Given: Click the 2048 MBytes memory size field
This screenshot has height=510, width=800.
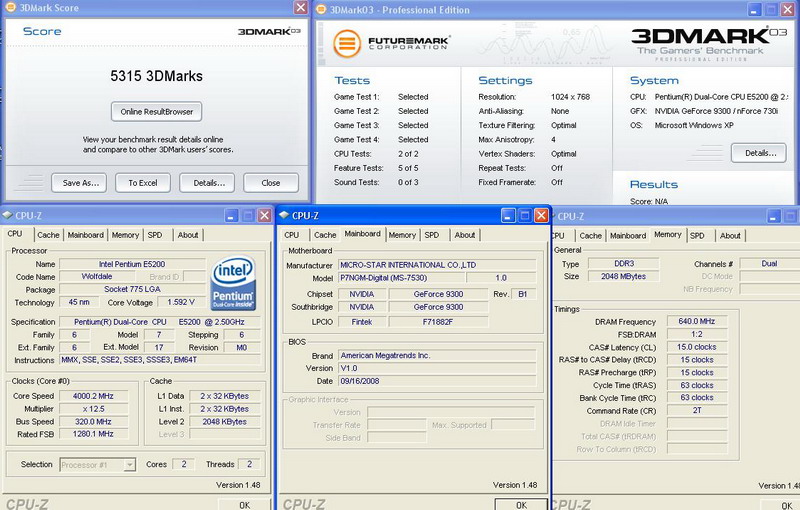Looking at the screenshot, I should [623, 276].
